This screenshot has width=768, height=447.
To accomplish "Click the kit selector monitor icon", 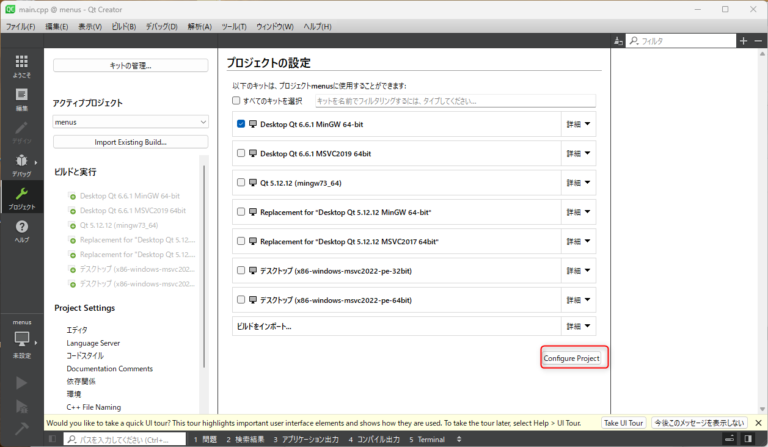I will [x=21, y=340].
